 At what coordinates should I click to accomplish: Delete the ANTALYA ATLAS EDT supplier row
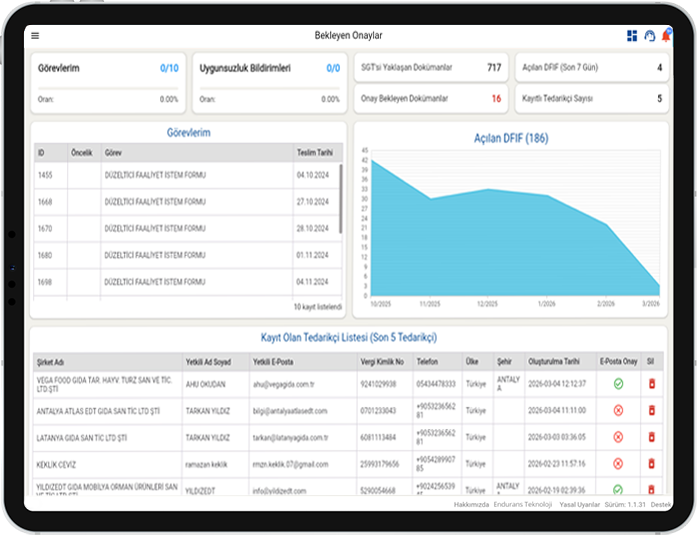(x=652, y=410)
